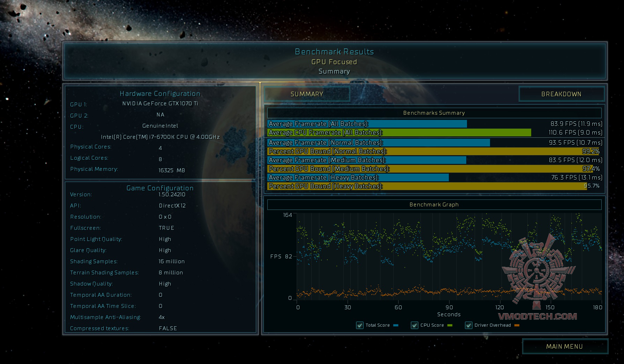Click the "Hardware Configuration" heading
Viewport: 624px width, 364px height.
pyautogui.click(x=160, y=93)
